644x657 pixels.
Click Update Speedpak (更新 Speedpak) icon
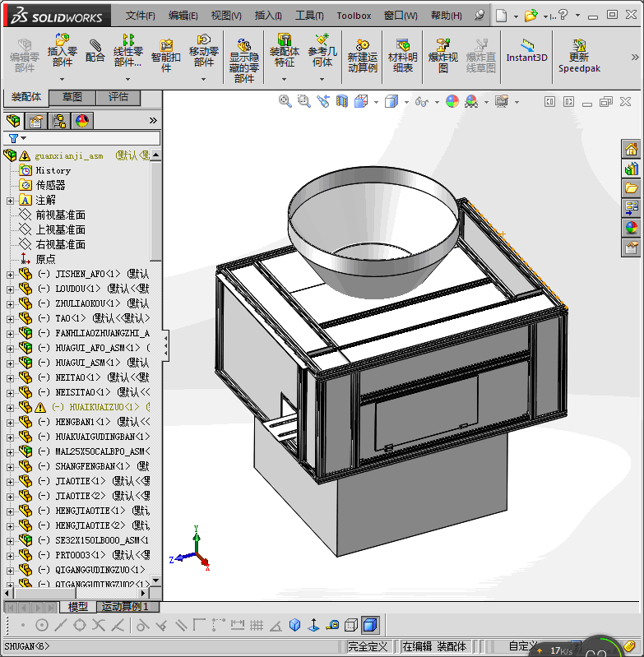[579, 55]
